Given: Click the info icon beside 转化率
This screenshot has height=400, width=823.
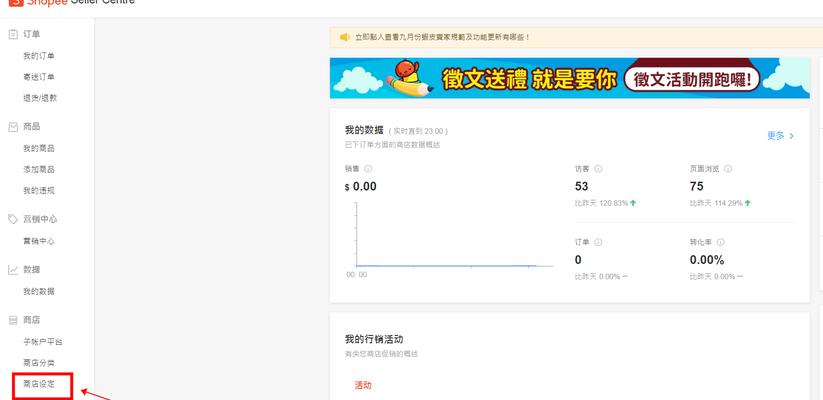Looking at the screenshot, I should point(720,243).
